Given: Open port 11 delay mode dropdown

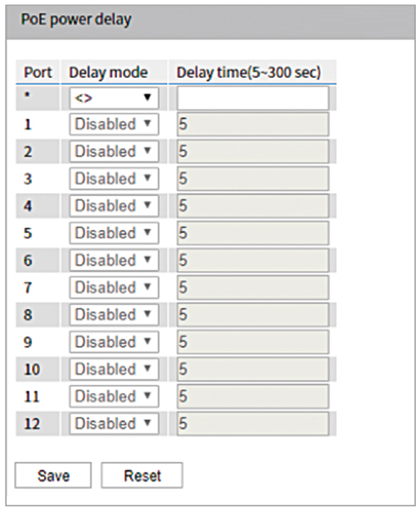Looking at the screenshot, I should pos(113,396).
